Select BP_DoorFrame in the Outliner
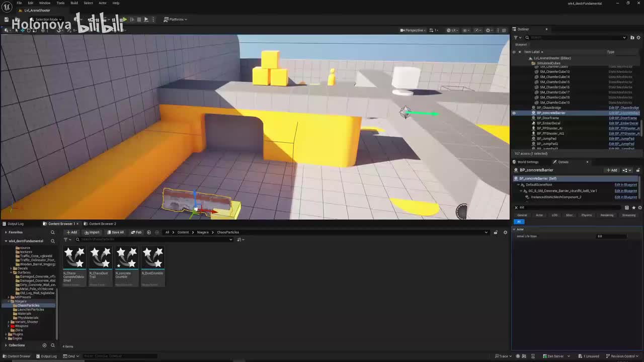 pyautogui.click(x=547, y=118)
